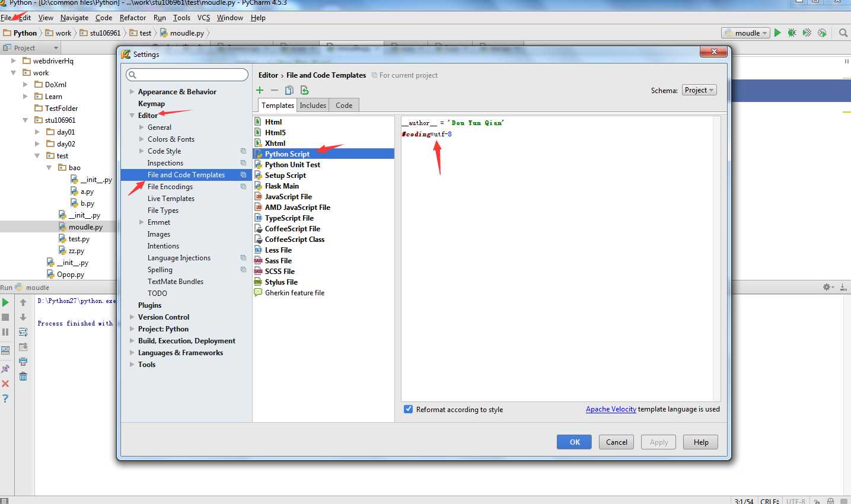The image size is (851, 504).
Task: Add a new template with plus icon
Action: 260,90
